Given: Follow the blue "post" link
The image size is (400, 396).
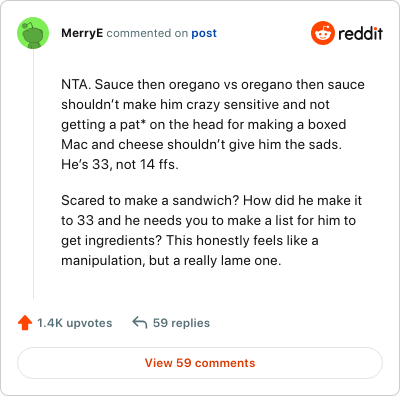Looking at the screenshot, I should [x=204, y=33].
